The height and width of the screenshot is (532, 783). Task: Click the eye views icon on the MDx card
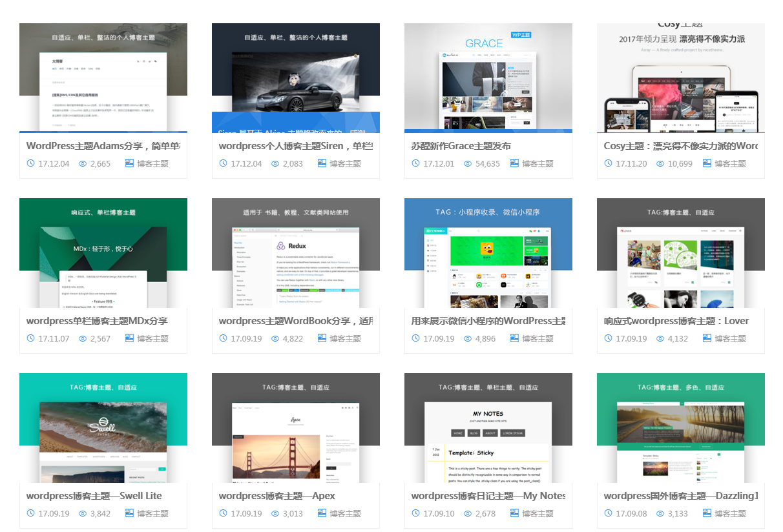point(83,338)
